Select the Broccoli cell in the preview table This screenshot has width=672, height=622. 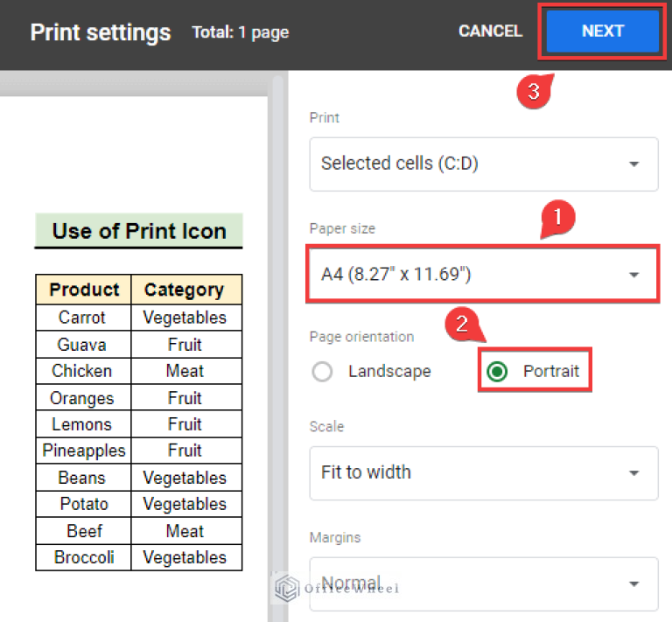click(82, 557)
